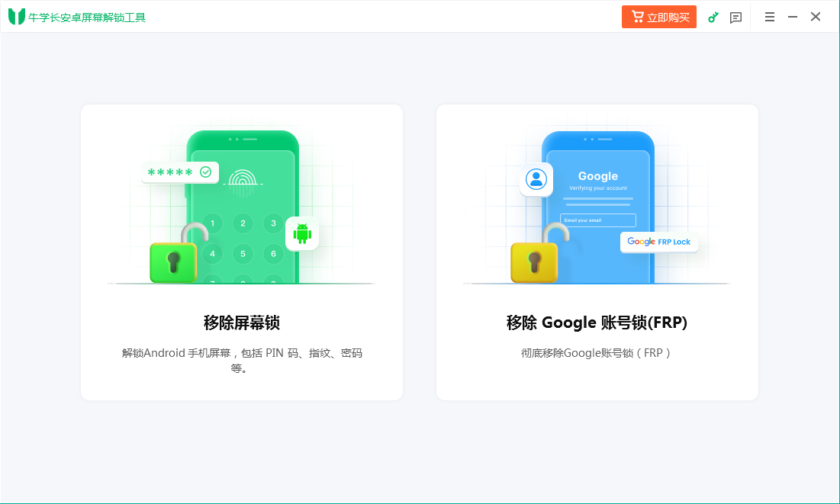Click the Email field on blue phone
Screen dimensions: 840x504
click(x=597, y=220)
